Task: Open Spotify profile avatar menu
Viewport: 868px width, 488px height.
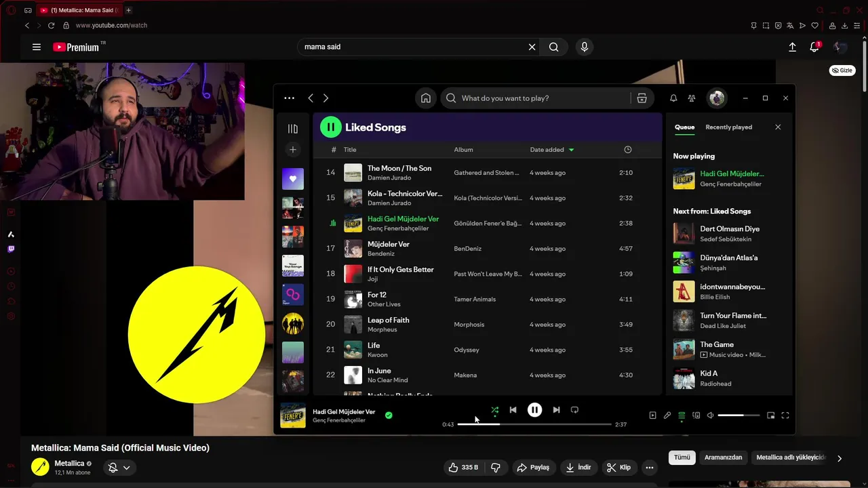Action: [x=717, y=98]
